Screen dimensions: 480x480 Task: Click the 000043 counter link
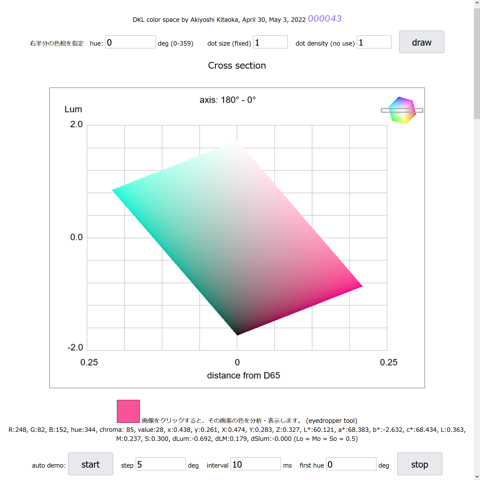325,19
